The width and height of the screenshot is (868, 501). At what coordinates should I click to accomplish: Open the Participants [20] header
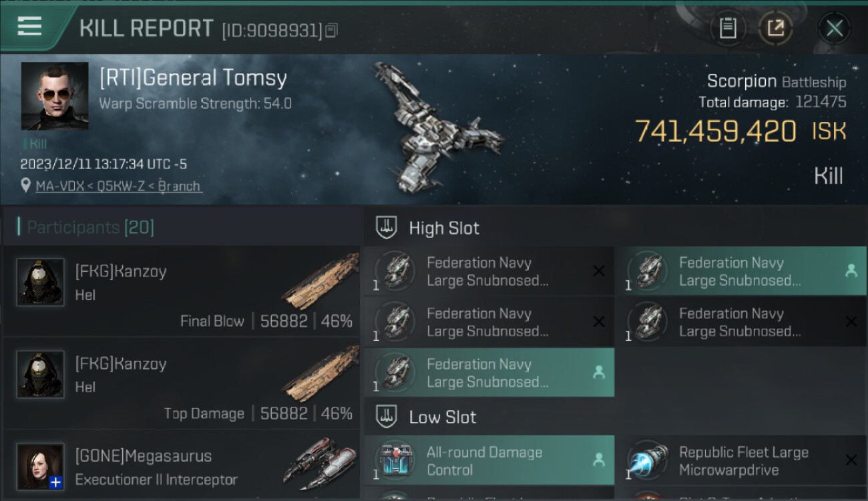90,227
